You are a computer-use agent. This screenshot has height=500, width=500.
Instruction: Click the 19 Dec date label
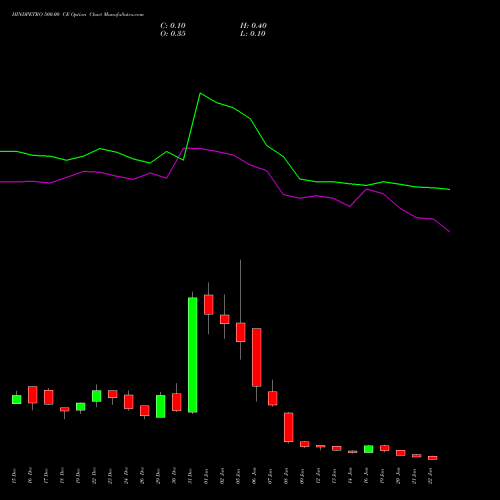[x=78, y=476]
